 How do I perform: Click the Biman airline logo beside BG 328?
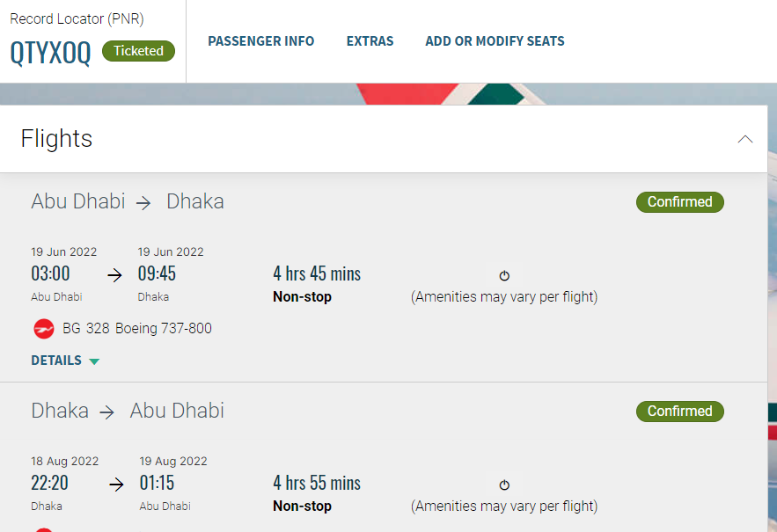tap(44, 329)
